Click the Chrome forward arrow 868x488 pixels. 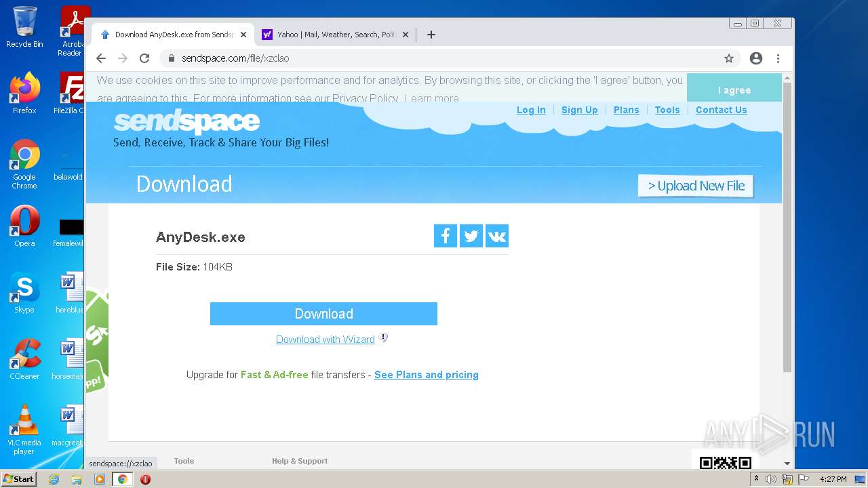click(123, 58)
